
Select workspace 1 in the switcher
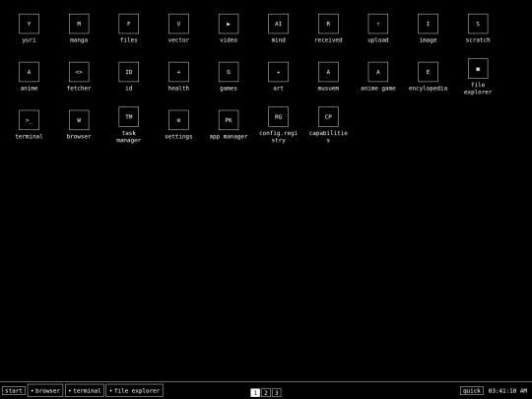pos(255,392)
